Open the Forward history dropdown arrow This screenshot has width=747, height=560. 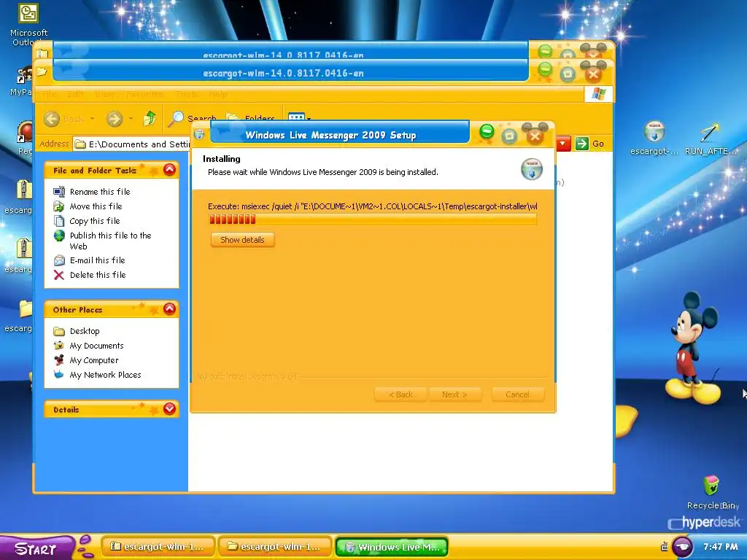click(131, 119)
